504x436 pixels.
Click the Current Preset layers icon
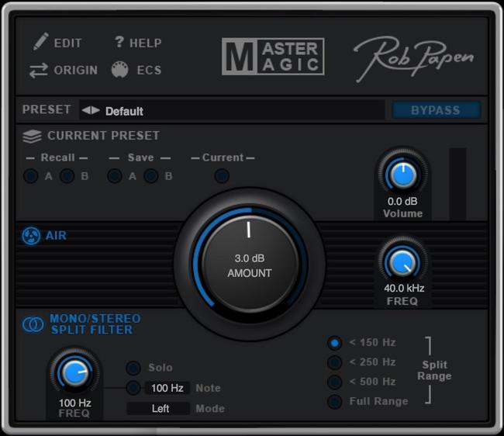coord(32,137)
